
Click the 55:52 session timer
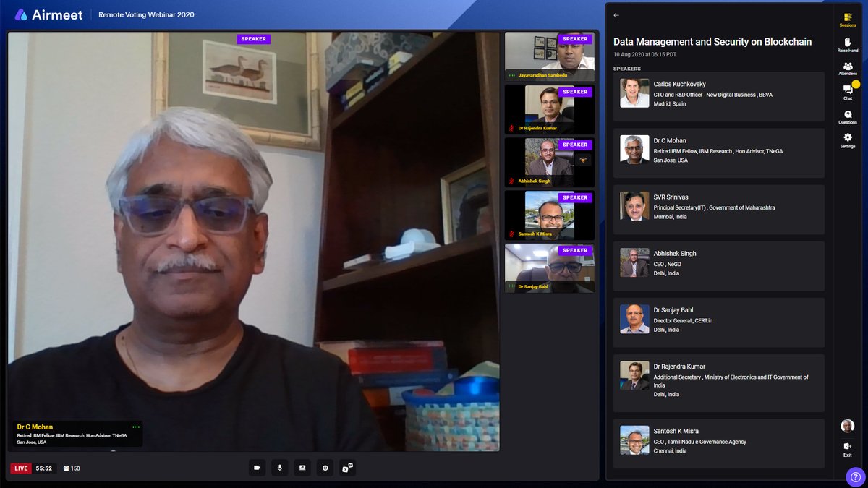[x=44, y=468]
